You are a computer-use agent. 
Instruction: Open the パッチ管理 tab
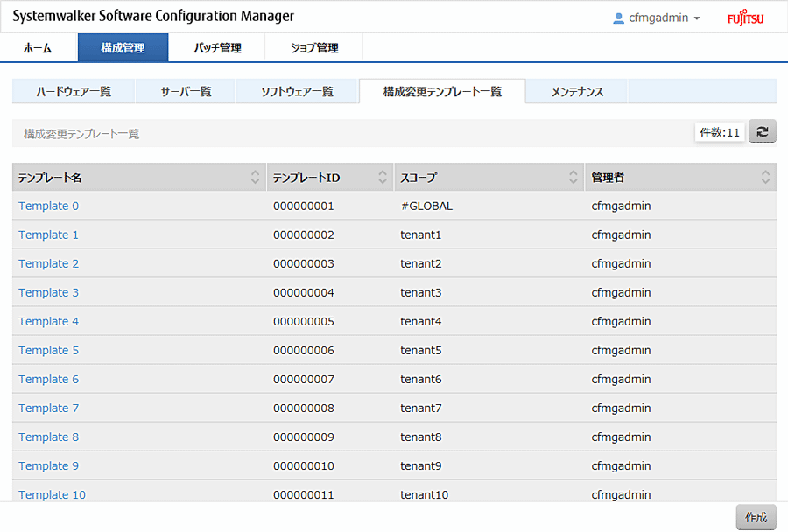[217, 48]
